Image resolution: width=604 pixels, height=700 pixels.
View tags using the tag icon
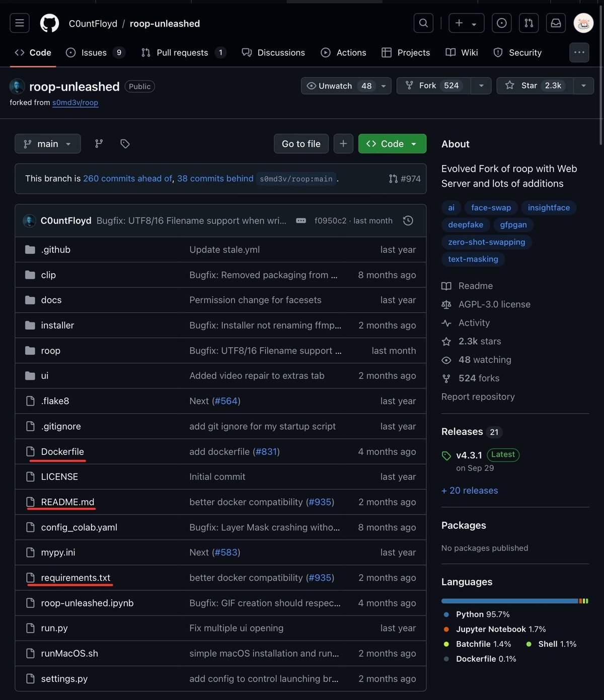125,144
